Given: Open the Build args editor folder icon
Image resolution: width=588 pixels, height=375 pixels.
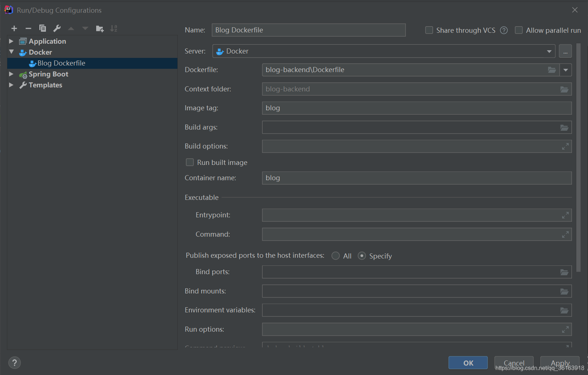Looking at the screenshot, I should coord(564,127).
